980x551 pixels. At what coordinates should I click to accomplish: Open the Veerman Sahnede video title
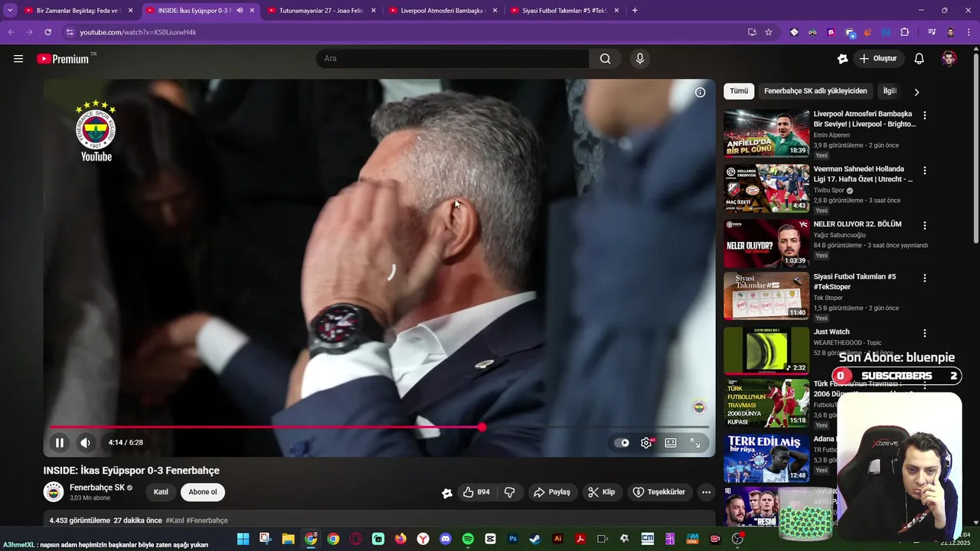[863, 174]
